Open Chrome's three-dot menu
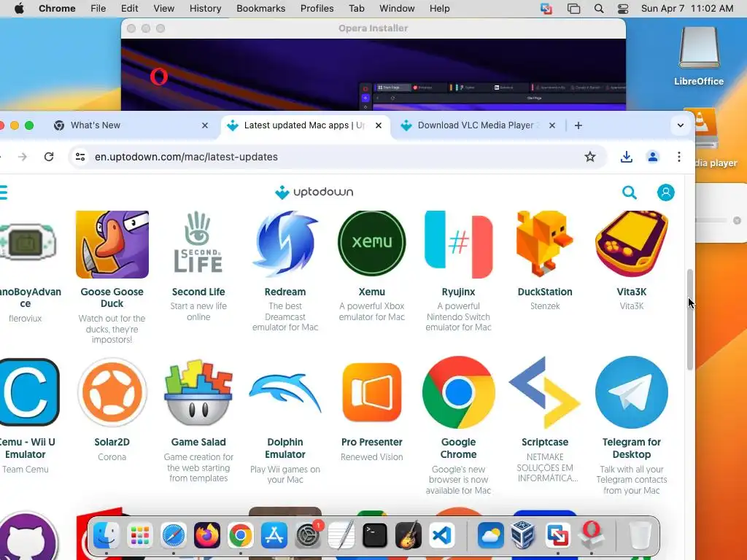 coord(679,157)
